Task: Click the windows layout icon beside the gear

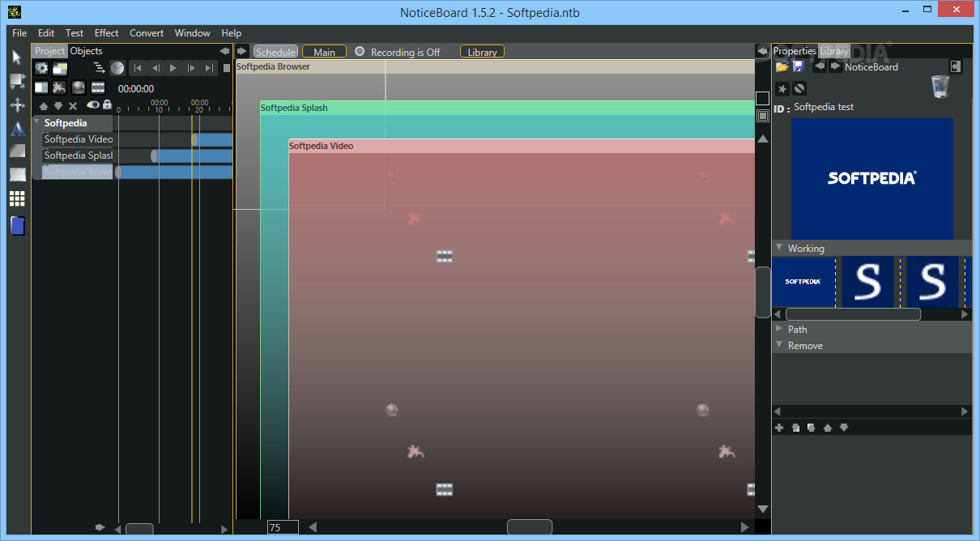Action: point(60,68)
